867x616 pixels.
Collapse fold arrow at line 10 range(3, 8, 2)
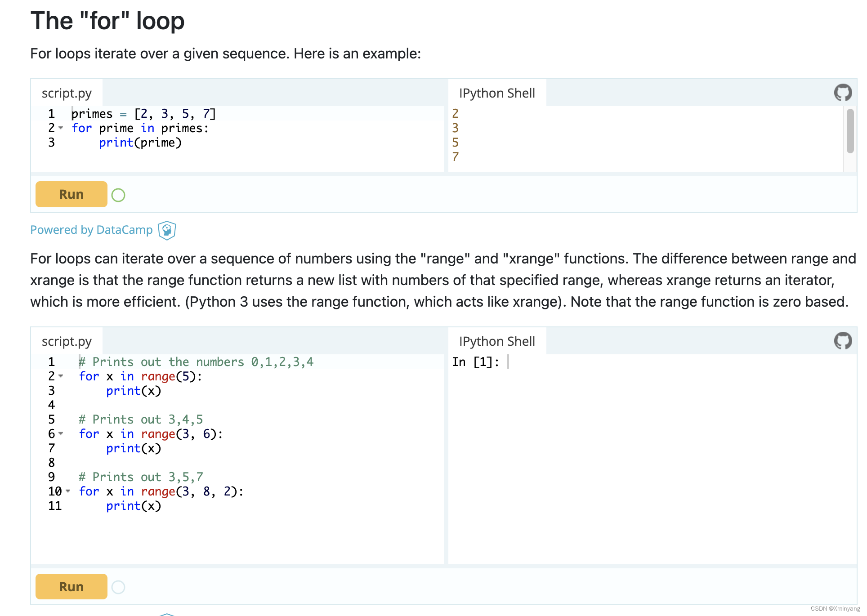pos(68,491)
